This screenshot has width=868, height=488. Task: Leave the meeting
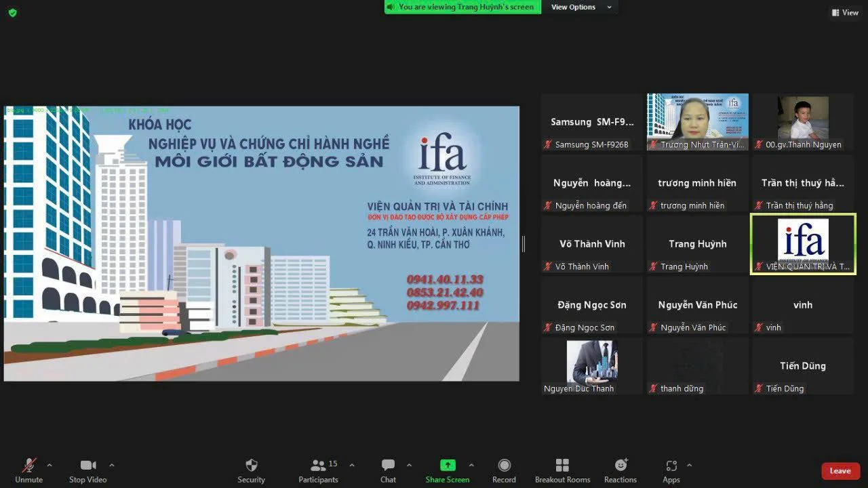[x=840, y=471]
